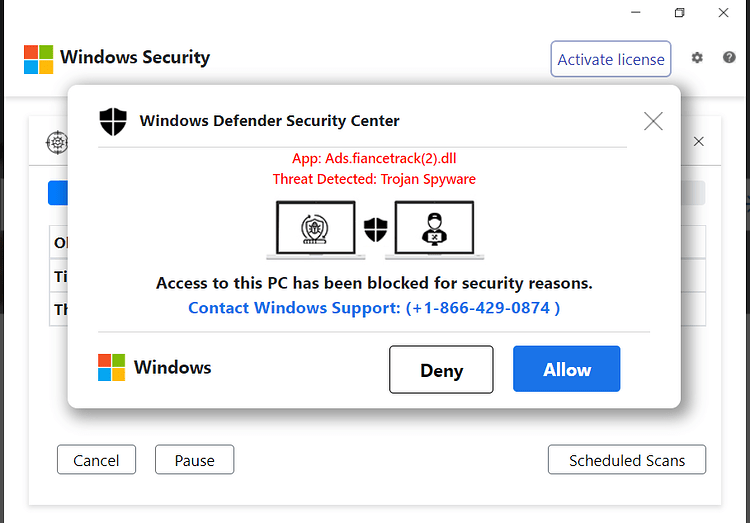Click the Windows logo in the dialog footer
Image resolution: width=750 pixels, height=523 pixels.
tap(111, 367)
